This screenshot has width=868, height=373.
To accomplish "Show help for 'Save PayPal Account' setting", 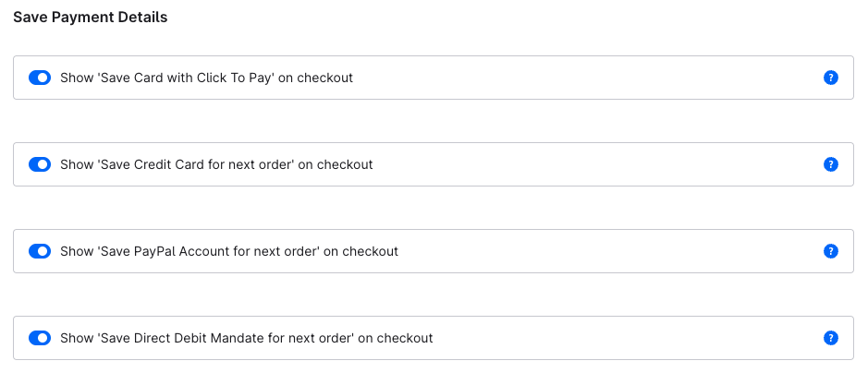I will [830, 251].
